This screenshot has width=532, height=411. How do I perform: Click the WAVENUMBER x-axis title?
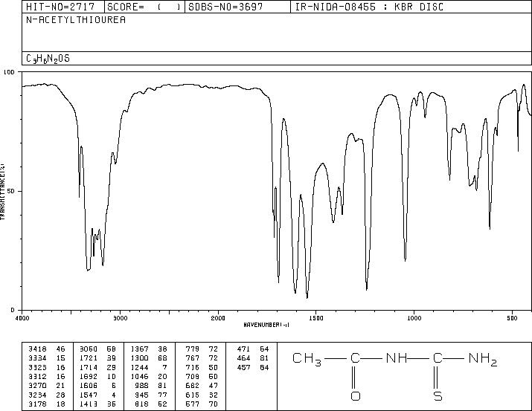pyautogui.click(x=266, y=325)
